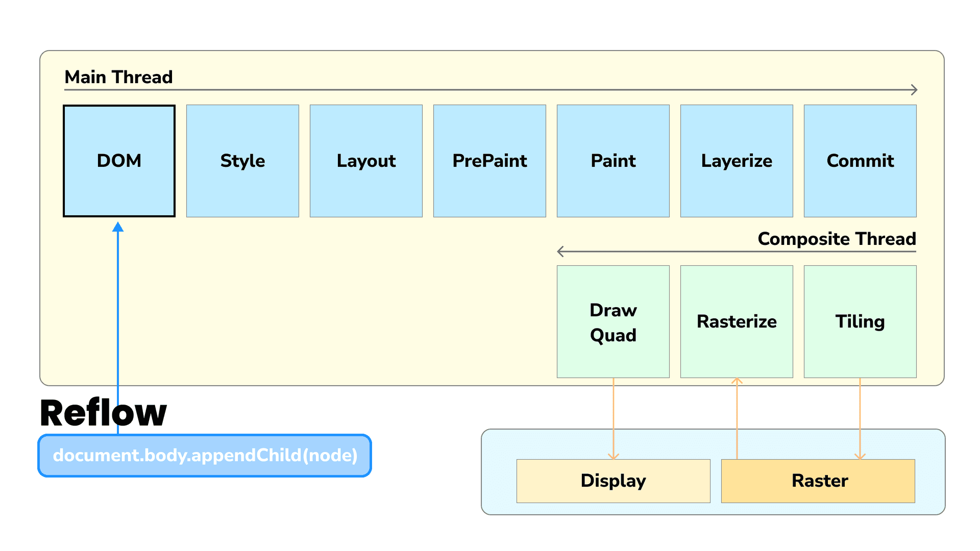The width and height of the screenshot is (980, 551).
Task: Click the Rasterize green box
Action: click(x=737, y=321)
